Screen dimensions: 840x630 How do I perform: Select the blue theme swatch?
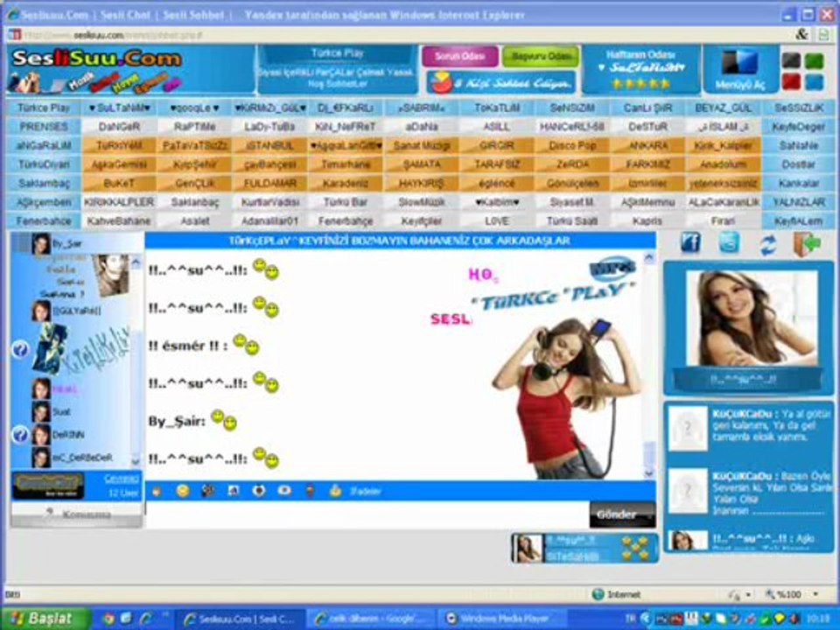(x=815, y=82)
